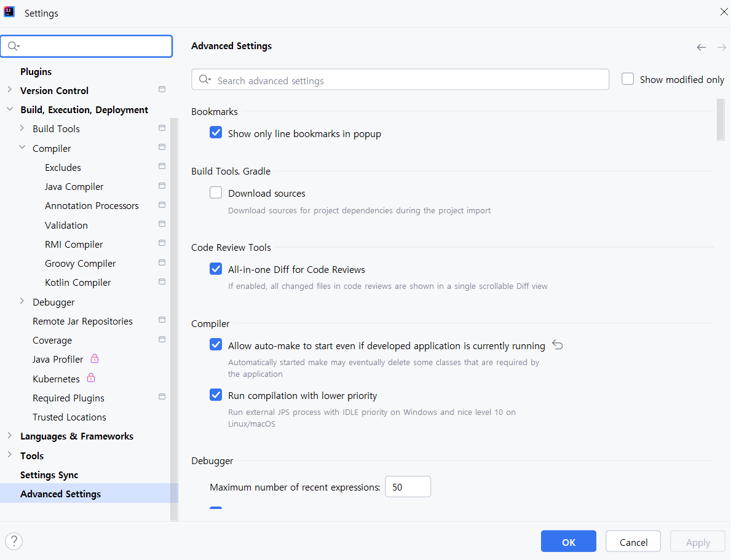
Task: Open the Kotlin Compiler settings page
Action: (x=78, y=283)
